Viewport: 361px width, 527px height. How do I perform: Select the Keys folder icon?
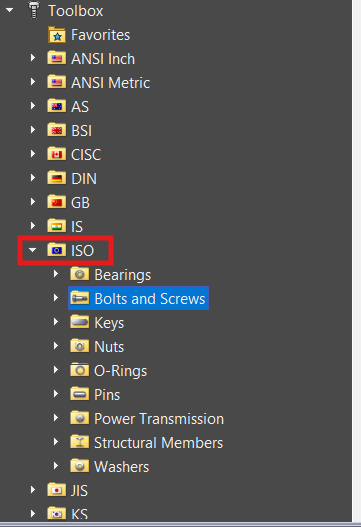coord(80,322)
